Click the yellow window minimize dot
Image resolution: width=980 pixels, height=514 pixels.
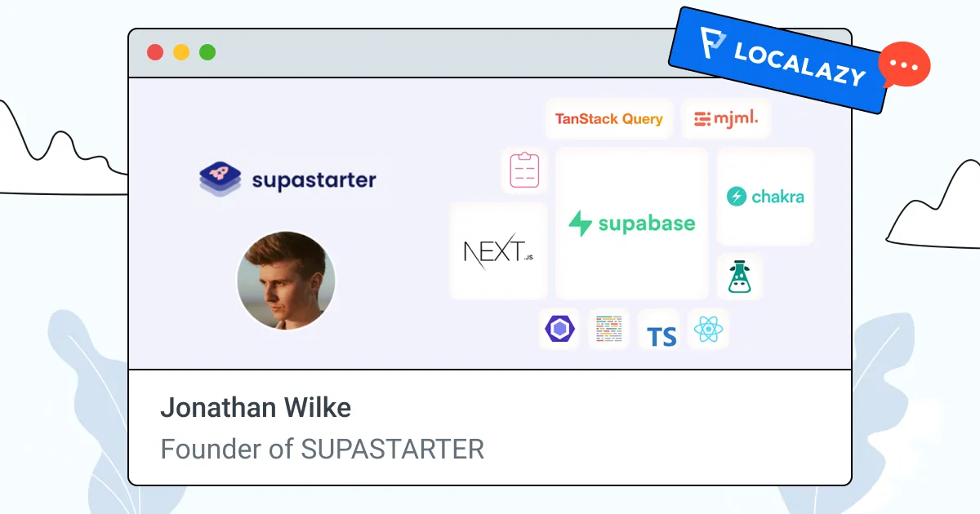pos(181,52)
